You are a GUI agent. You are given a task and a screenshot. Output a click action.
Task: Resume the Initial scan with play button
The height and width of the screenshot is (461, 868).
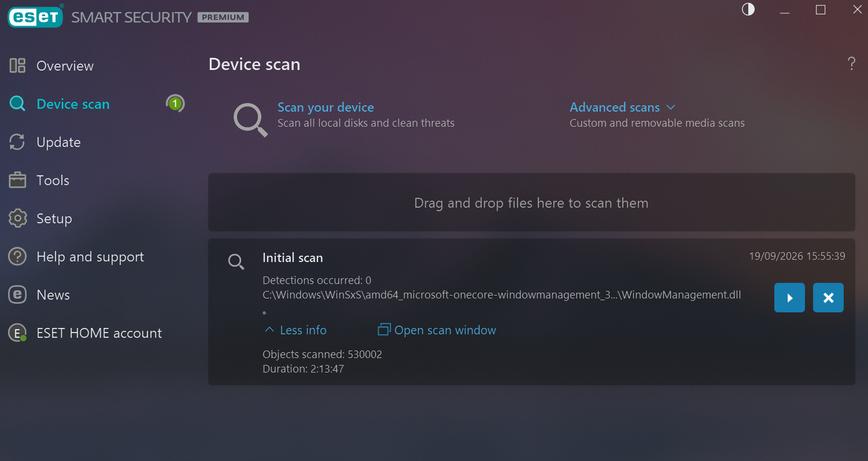(x=789, y=298)
